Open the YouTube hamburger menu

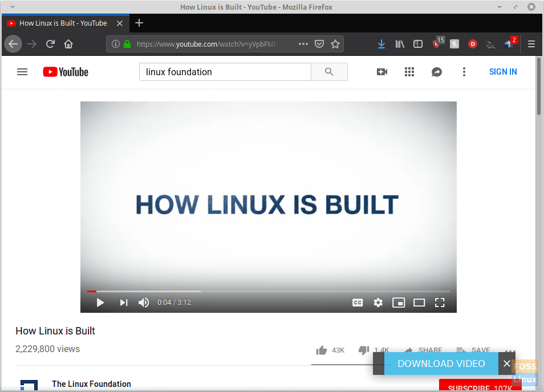click(x=22, y=72)
